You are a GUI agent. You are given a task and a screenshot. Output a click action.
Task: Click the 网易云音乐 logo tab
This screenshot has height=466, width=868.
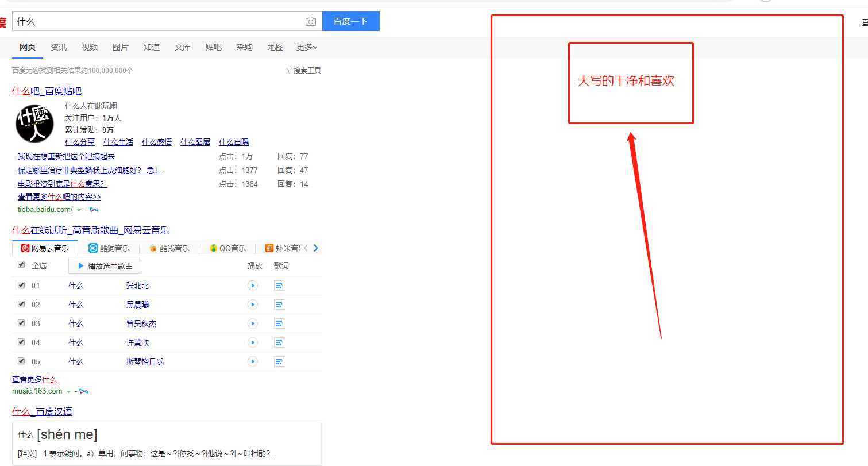point(45,248)
